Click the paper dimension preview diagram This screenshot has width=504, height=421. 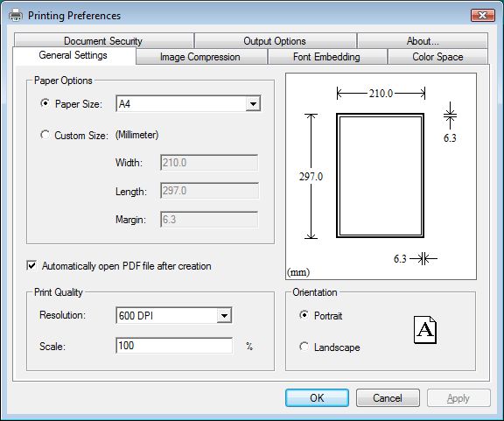coord(381,176)
